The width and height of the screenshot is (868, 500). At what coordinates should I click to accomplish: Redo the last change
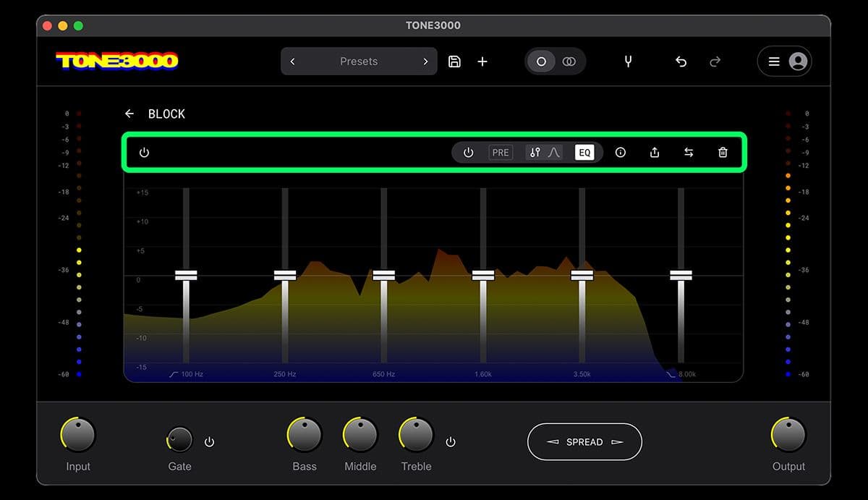pyautogui.click(x=715, y=62)
